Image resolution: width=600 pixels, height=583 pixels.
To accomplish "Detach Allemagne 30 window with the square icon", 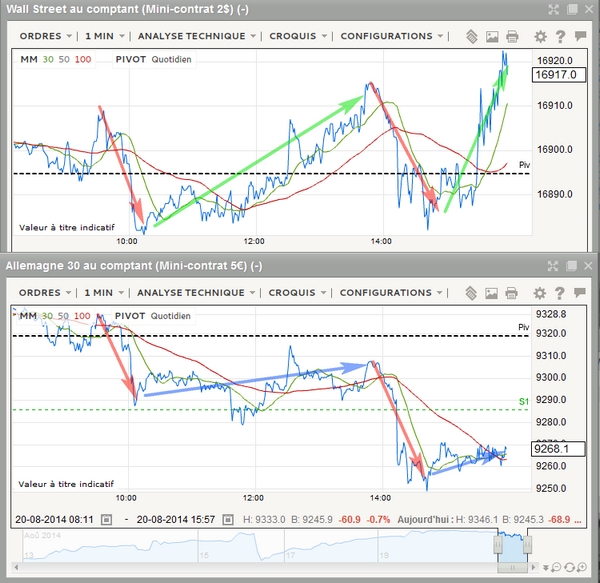I will pos(571,266).
